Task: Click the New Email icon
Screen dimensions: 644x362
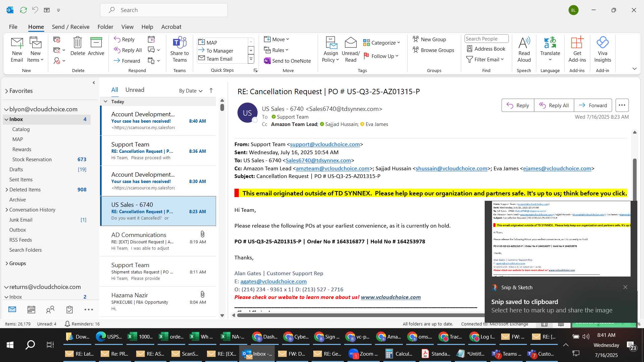Action: point(17,50)
